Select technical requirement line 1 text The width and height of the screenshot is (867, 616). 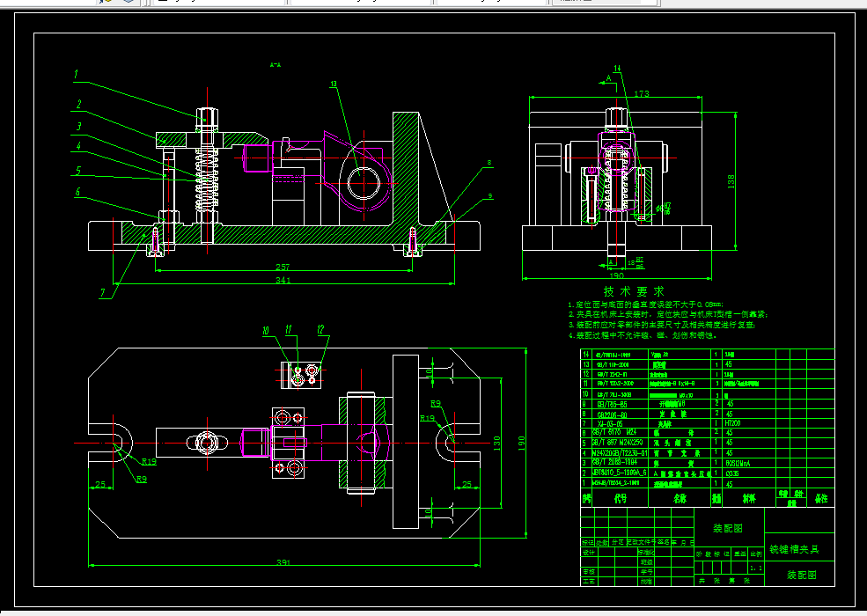pos(645,304)
